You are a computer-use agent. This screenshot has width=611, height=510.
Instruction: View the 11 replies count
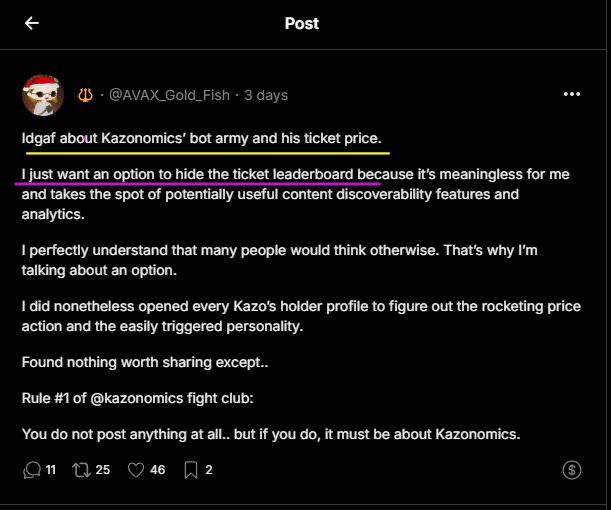click(51, 469)
